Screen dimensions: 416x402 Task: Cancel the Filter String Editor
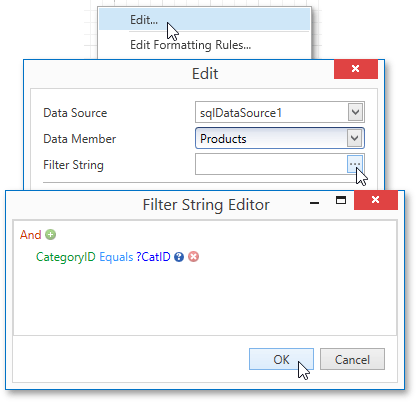[352, 359]
